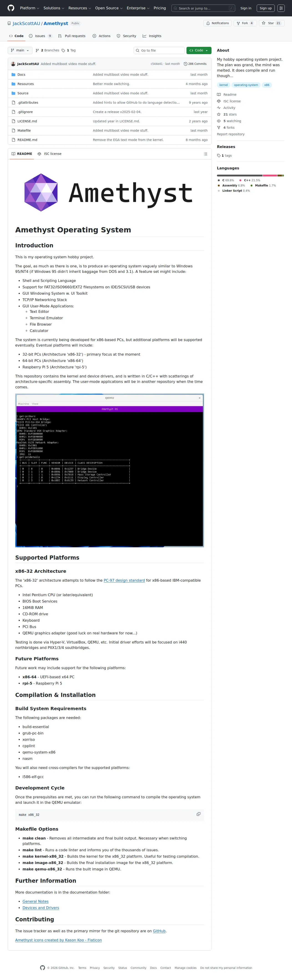Click the Amethyst logo banner image
The width and height of the screenshot is (292, 980).
pyautogui.click(x=110, y=193)
